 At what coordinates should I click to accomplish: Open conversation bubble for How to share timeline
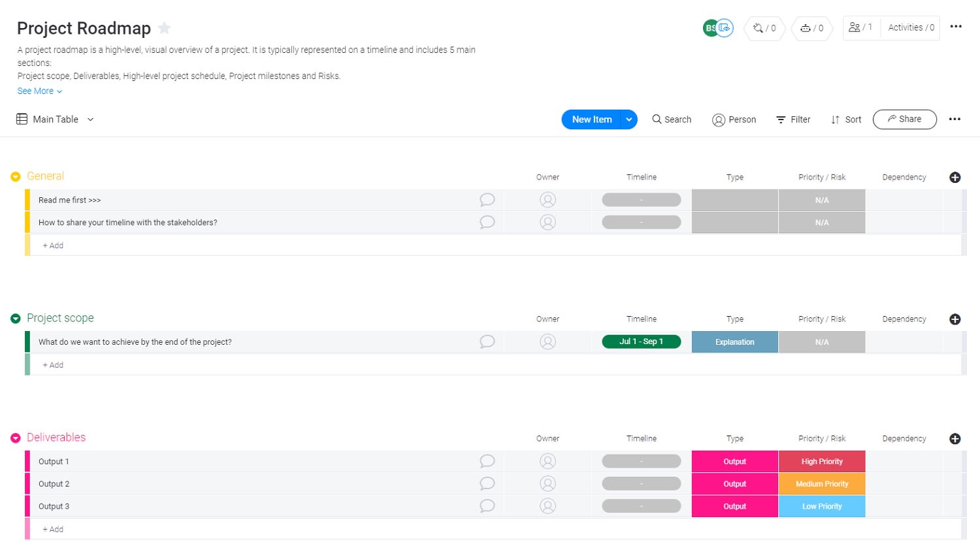pyautogui.click(x=487, y=222)
